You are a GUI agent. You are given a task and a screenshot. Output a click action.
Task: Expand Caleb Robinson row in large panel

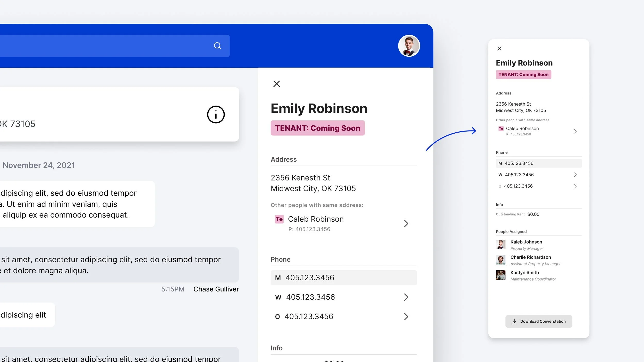(406, 223)
